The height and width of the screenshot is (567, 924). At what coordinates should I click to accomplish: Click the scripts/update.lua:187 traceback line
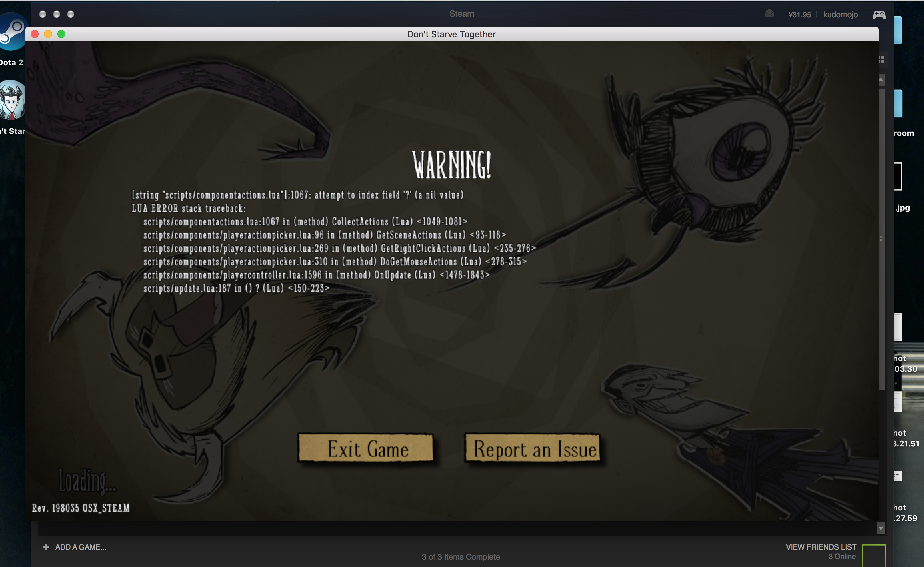click(x=236, y=288)
